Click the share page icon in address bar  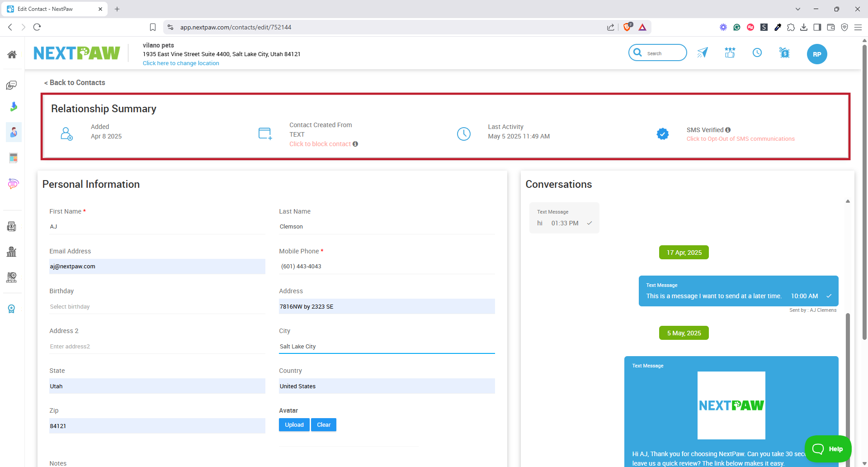point(611,27)
